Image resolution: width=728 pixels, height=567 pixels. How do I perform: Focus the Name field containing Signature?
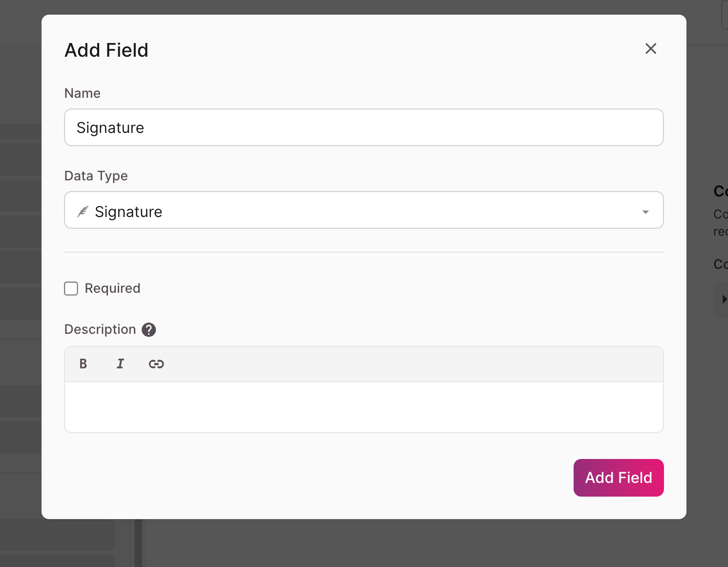364,128
